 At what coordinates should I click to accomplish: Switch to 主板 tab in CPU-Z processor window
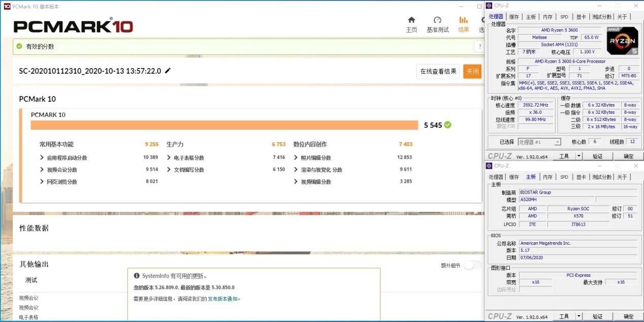click(531, 17)
